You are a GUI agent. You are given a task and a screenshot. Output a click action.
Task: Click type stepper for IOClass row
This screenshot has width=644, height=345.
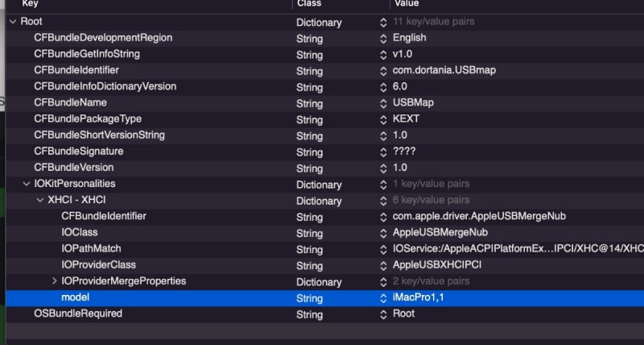tap(383, 233)
